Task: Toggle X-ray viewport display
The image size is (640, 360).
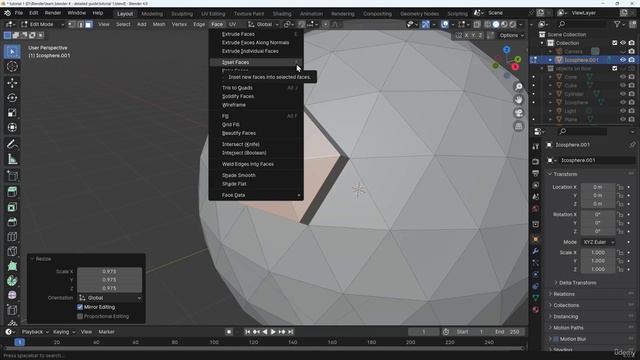Action: pos(477,24)
